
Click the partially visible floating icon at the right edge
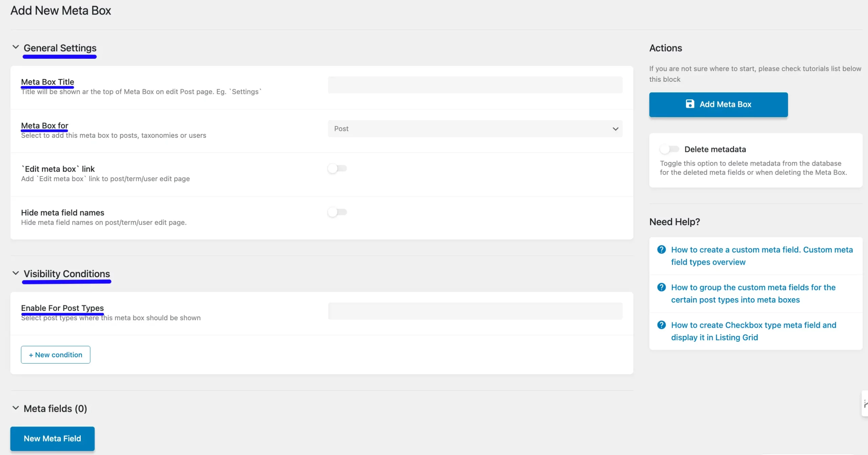tap(865, 404)
